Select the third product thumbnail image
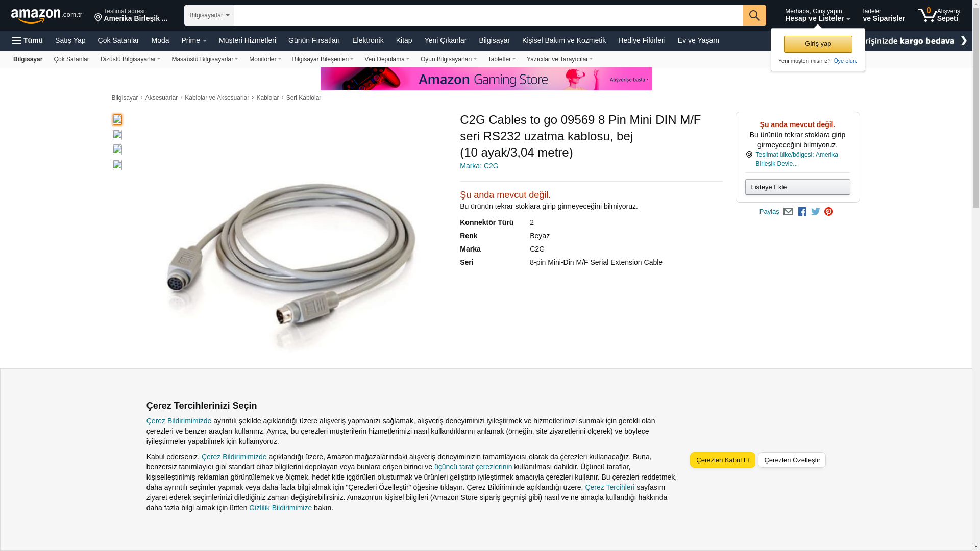 point(117,149)
